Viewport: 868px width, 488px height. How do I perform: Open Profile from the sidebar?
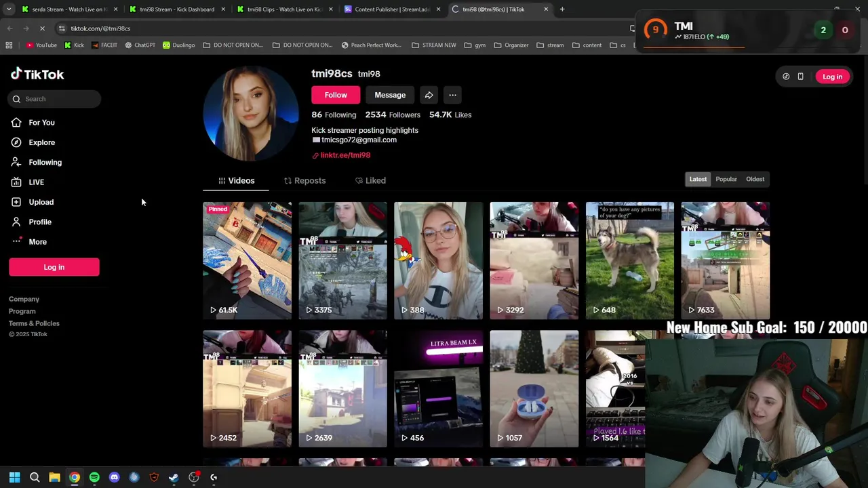tap(39, 222)
